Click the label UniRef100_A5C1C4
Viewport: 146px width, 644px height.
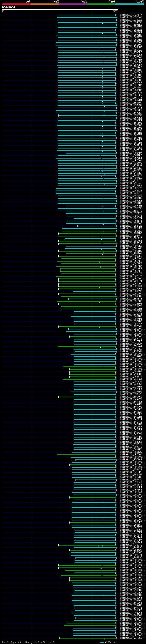(x=131, y=459)
